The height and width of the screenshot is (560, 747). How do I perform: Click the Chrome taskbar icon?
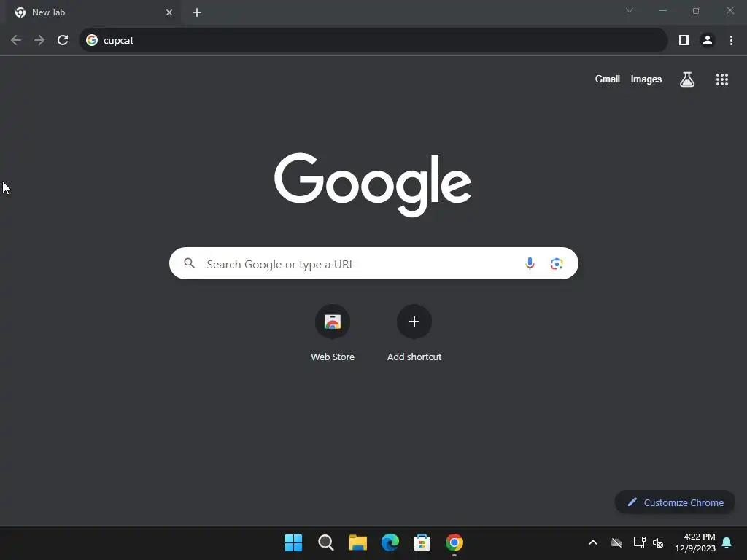[454, 542]
